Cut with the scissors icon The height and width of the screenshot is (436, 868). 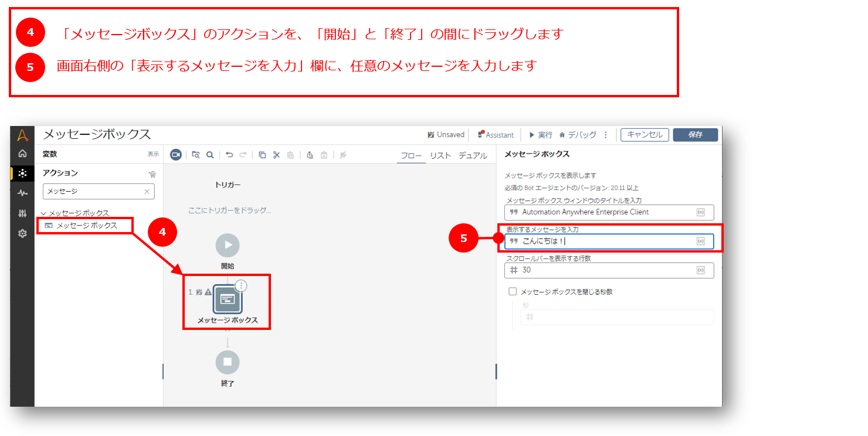[276, 155]
